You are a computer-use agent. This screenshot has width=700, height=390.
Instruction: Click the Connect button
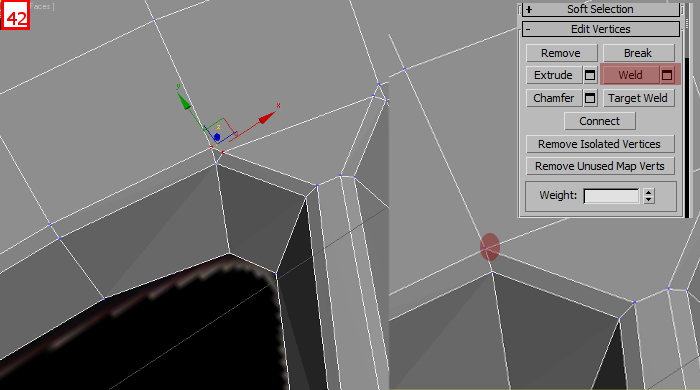click(600, 121)
